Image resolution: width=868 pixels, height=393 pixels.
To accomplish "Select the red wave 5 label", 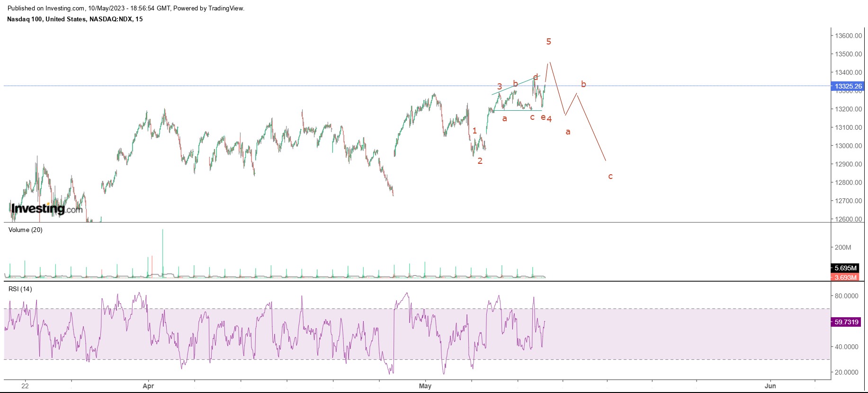I will pyautogui.click(x=548, y=42).
